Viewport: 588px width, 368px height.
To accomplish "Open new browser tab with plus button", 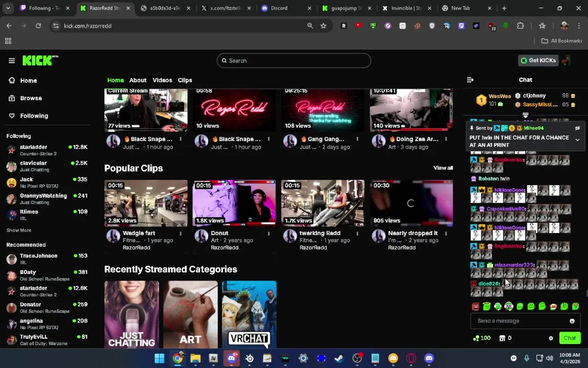I will click(504, 8).
